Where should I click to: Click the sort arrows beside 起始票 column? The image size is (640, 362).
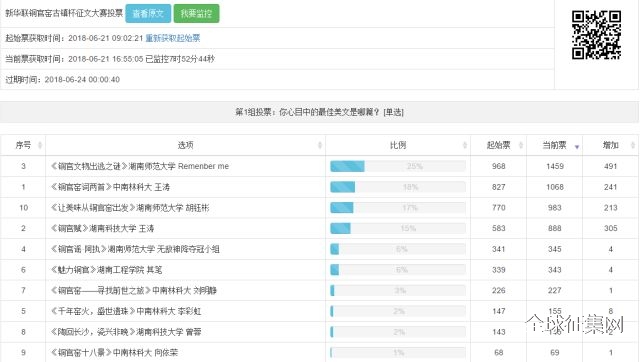[521, 145]
